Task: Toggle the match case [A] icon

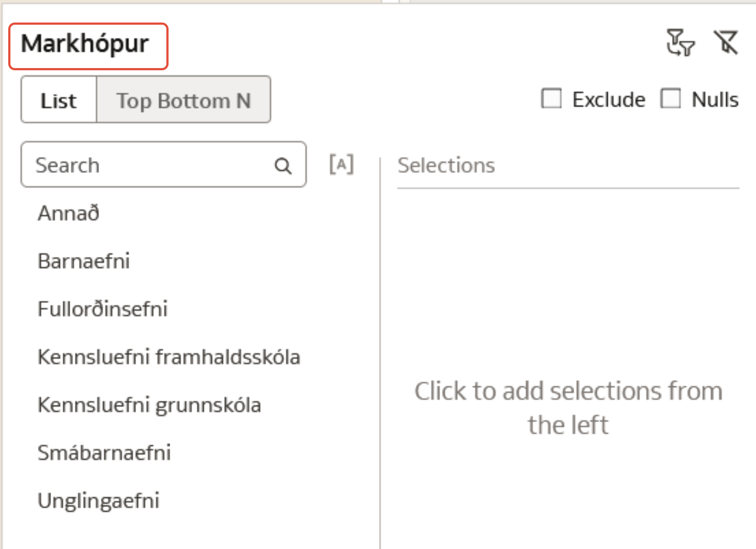Action: [341, 164]
